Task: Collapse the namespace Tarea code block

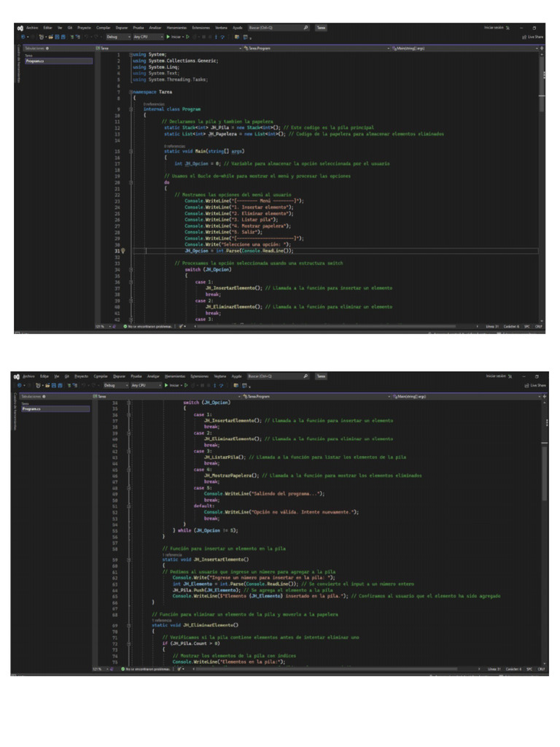Action: 129,93
